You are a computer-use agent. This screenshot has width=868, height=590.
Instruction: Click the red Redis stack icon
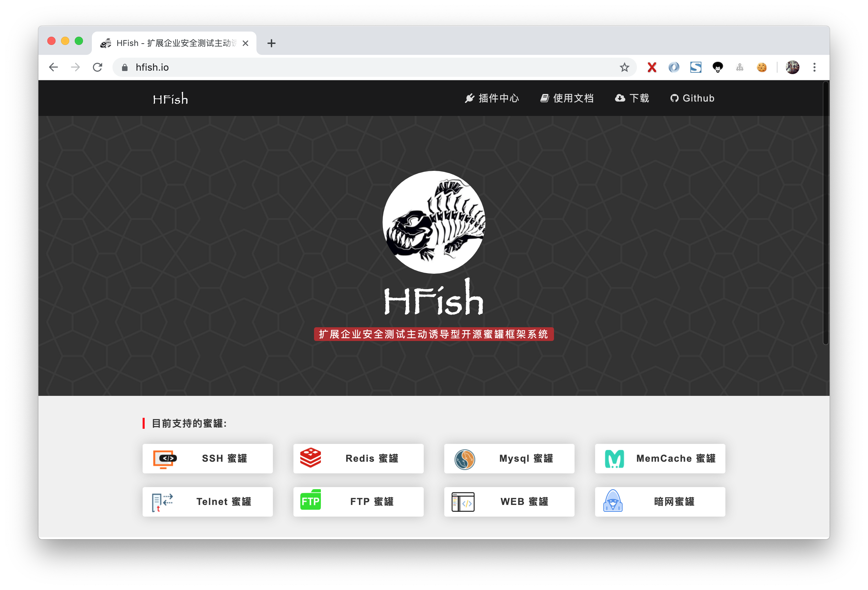pyautogui.click(x=310, y=458)
